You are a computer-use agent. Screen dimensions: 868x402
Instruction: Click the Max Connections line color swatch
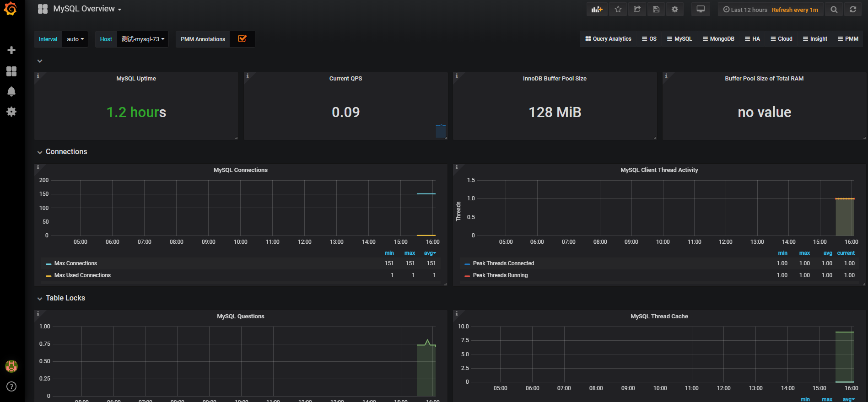(x=49, y=264)
